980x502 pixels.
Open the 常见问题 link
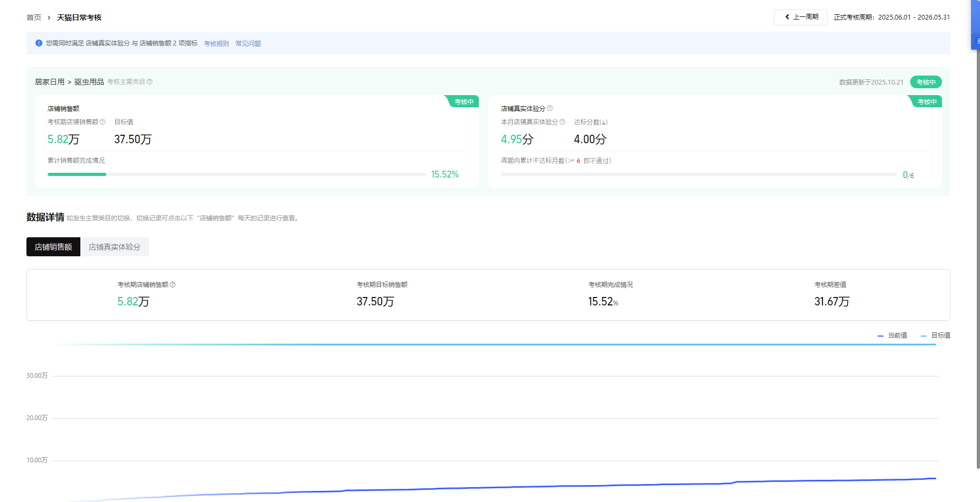coord(248,44)
